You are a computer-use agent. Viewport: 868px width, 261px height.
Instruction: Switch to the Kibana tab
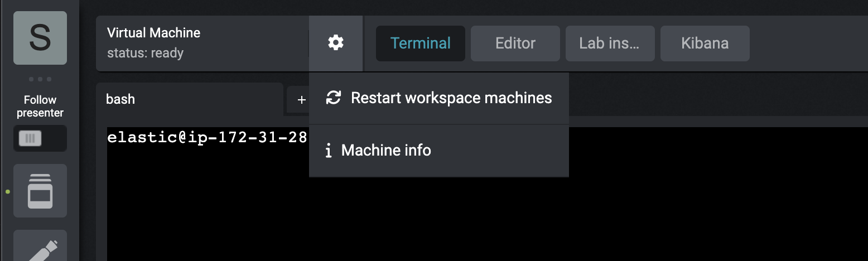(x=705, y=43)
